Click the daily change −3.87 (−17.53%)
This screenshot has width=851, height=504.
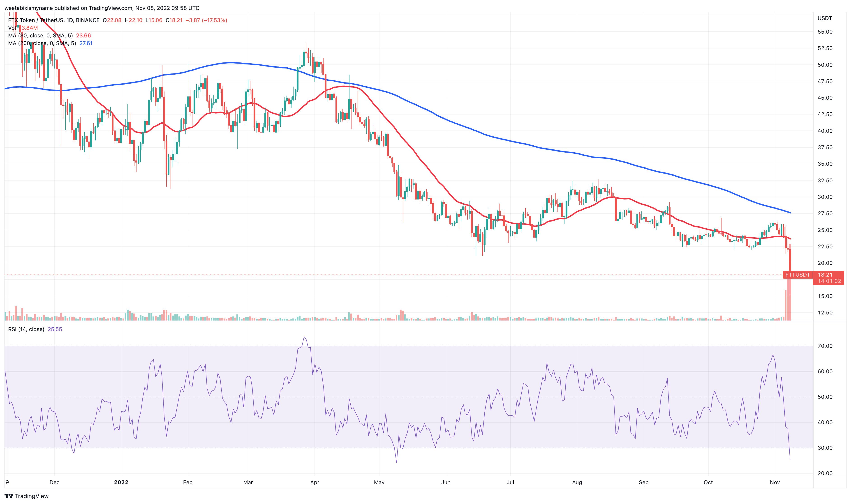click(206, 20)
